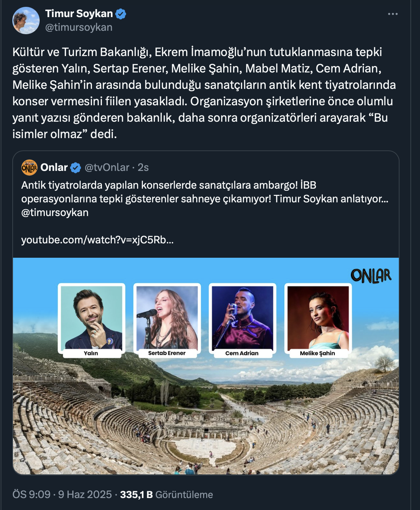
Task: Open the @timursoykan handle under the name
Action: pos(79,27)
